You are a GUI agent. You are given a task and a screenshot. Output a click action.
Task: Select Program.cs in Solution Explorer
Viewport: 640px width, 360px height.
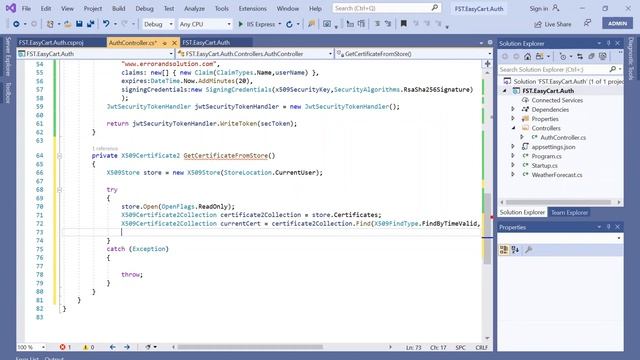[x=546, y=156]
